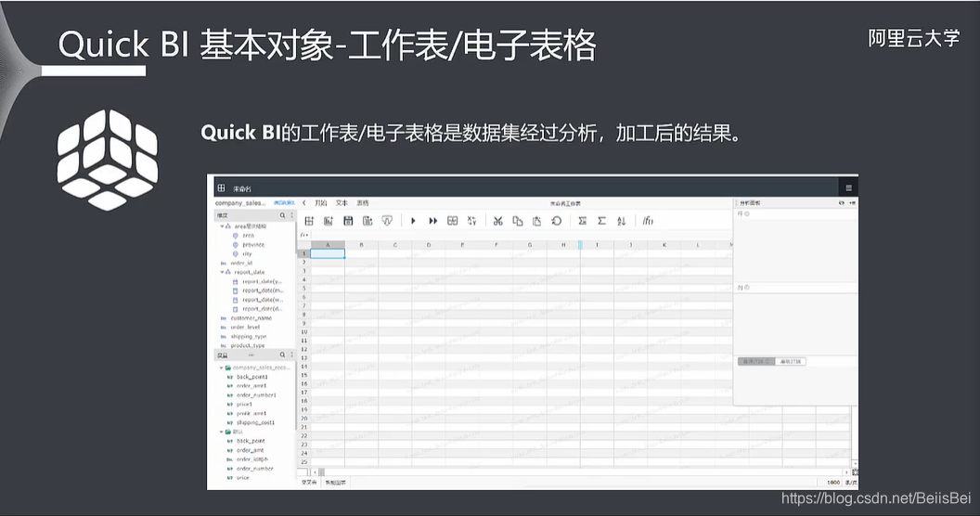Screen dimensions: 980x516
Task: Click the spreadsheet grid icon in the title bar
Action: click(221, 187)
